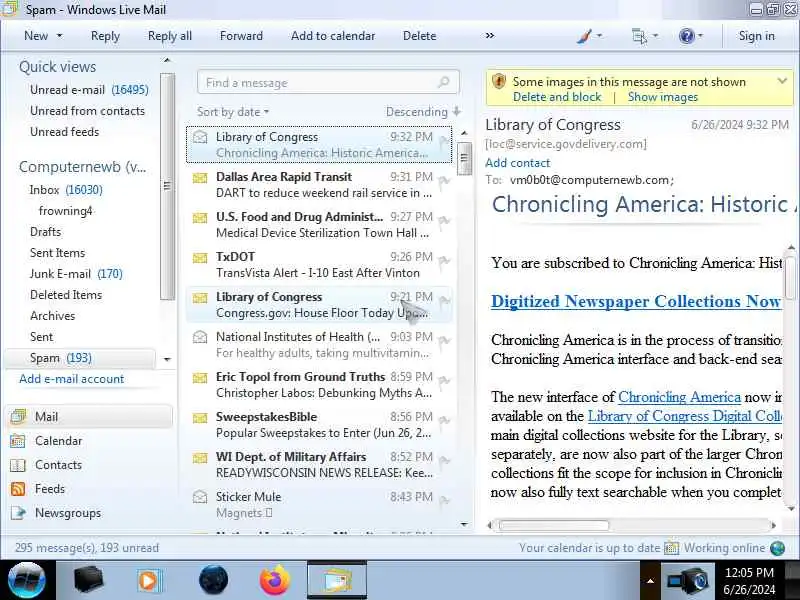
Task: Expand the toolbar overflow chevron
Action: (490, 36)
